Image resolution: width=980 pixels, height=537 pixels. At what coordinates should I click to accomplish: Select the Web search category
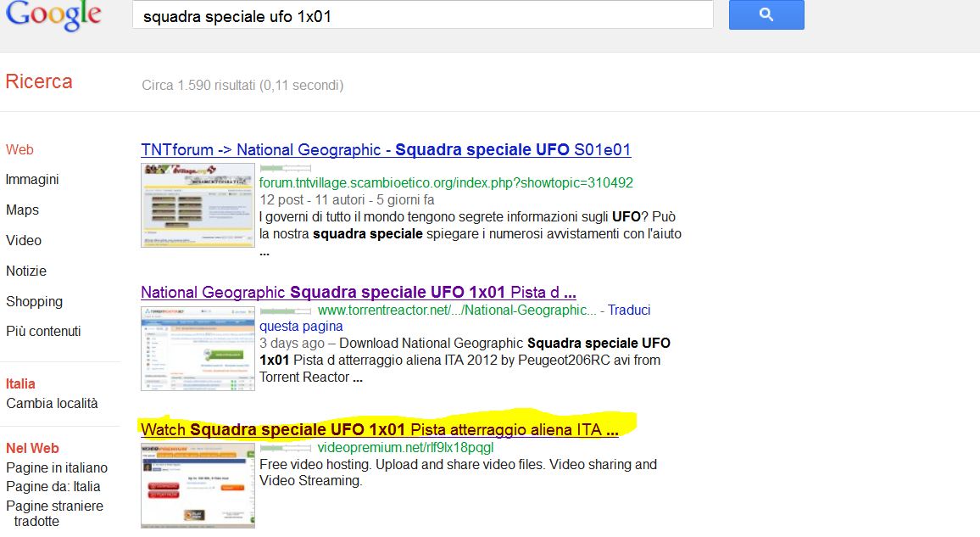tap(20, 149)
